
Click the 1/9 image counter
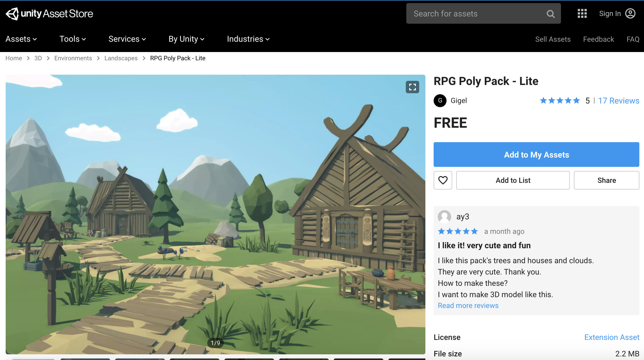click(x=216, y=343)
